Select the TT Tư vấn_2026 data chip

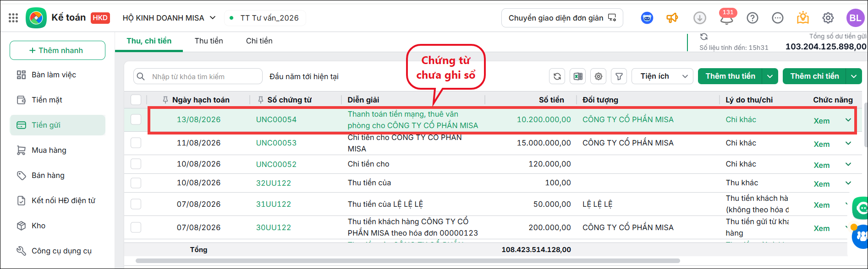coord(265,18)
